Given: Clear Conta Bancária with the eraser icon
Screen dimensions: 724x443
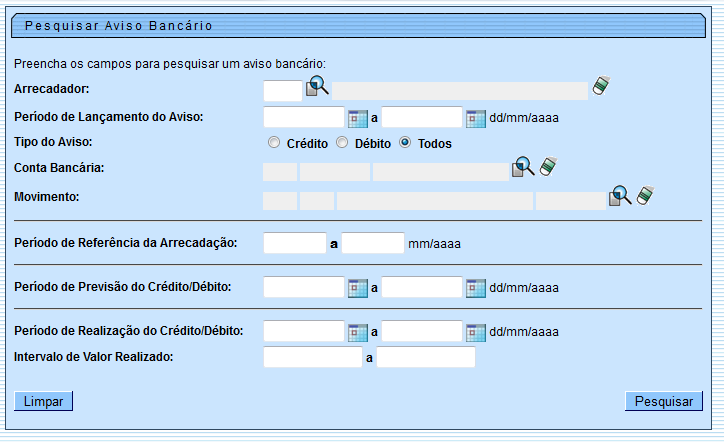Looking at the screenshot, I should 547,166.
